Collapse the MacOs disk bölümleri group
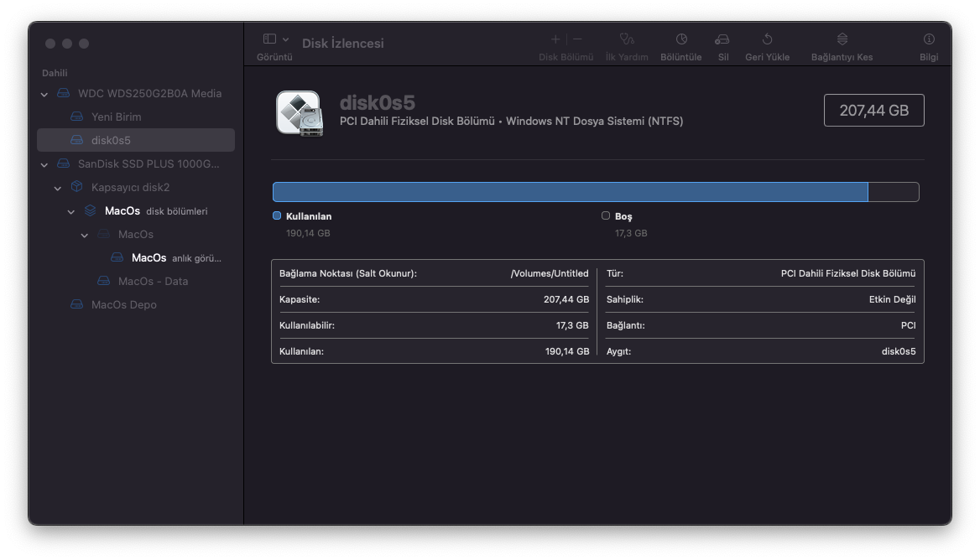 (71, 211)
